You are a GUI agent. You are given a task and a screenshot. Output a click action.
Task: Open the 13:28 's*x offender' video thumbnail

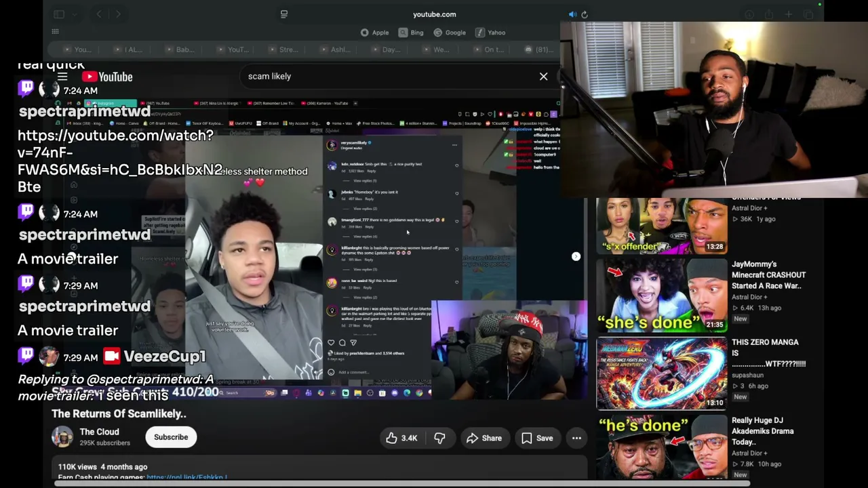click(661, 225)
